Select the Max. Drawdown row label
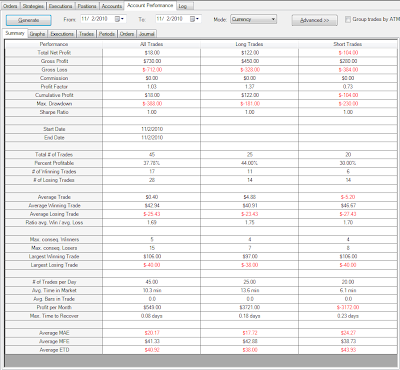Viewport: 400px width, 370px height. [x=54, y=104]
